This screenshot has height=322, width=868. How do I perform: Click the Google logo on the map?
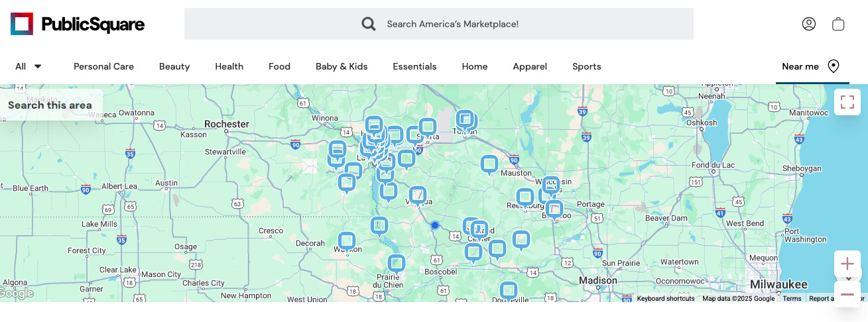point(17,294)
